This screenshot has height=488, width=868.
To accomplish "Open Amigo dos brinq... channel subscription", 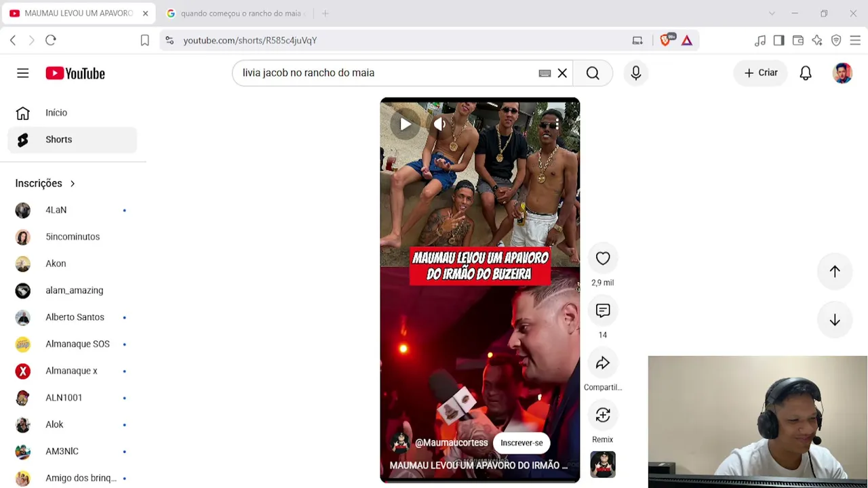I will point(73,478).
